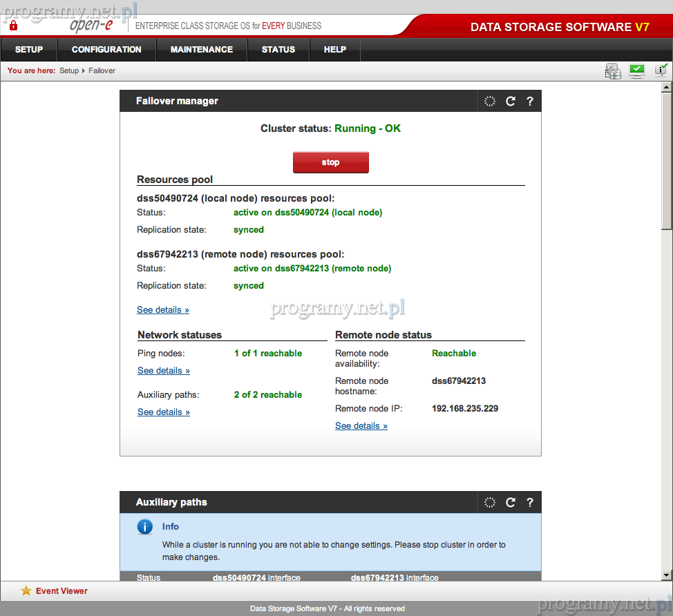Click the green monitor system status icon
Image resolution: width=673 pixels, height=616 pixels.
tap(636, 70)
